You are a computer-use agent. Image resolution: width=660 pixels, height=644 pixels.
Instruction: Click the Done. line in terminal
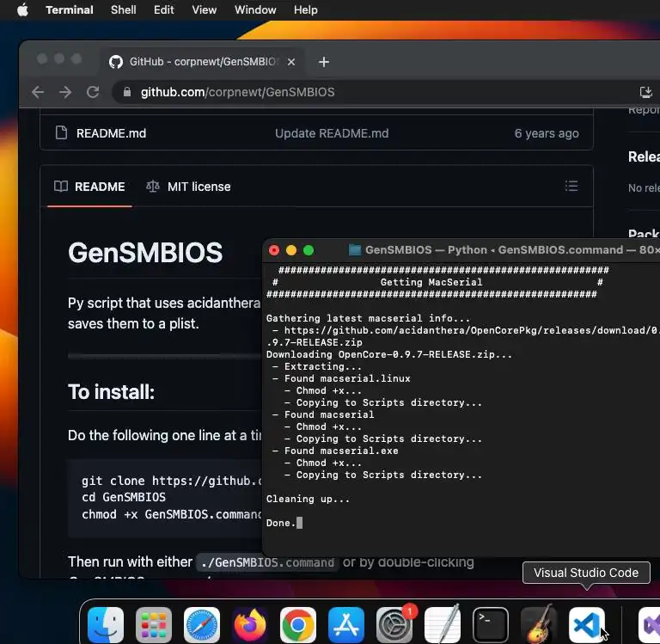click(x=281, y=523)
